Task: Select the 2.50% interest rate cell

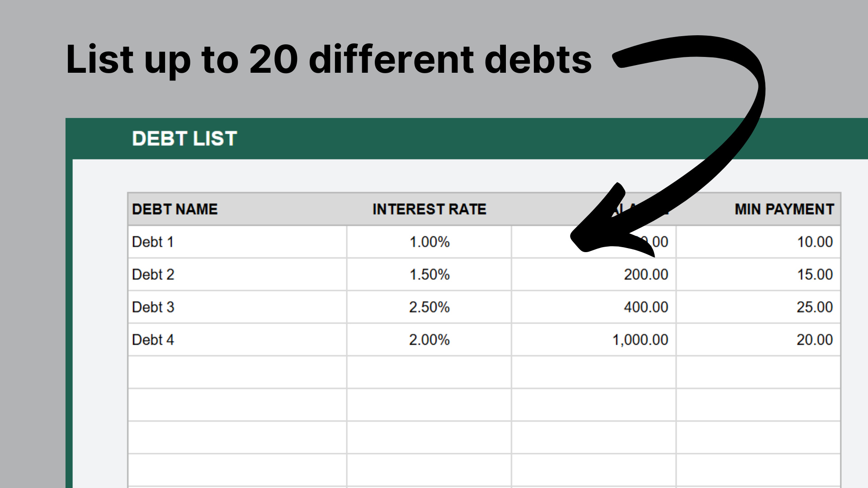Action: [429, 307]
